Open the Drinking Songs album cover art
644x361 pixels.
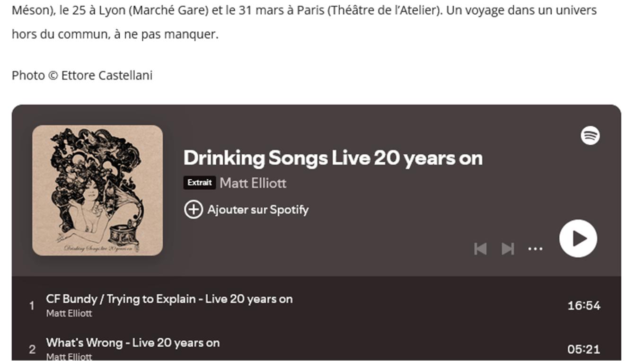point(97,190)
